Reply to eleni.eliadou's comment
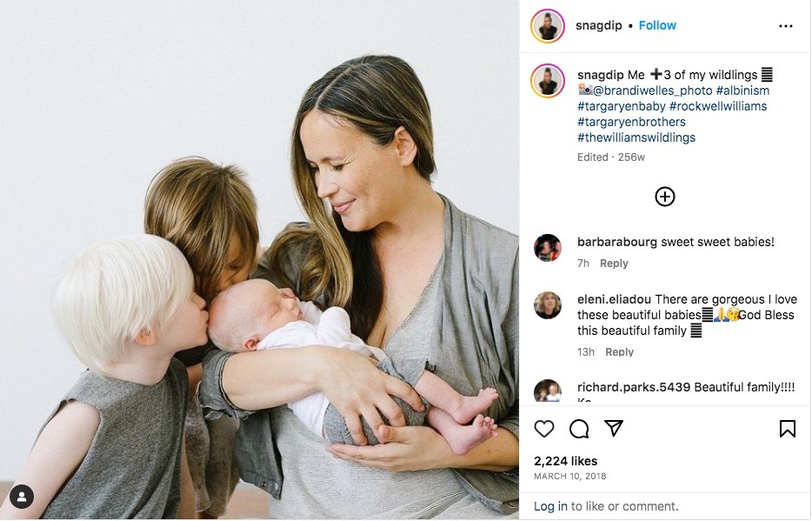Screen dimensions: 812x521 pyautogui.click(x=619, y=351)
